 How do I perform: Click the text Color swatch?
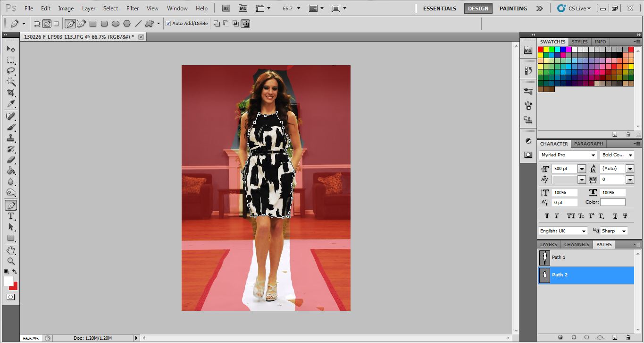click(612, 202)
